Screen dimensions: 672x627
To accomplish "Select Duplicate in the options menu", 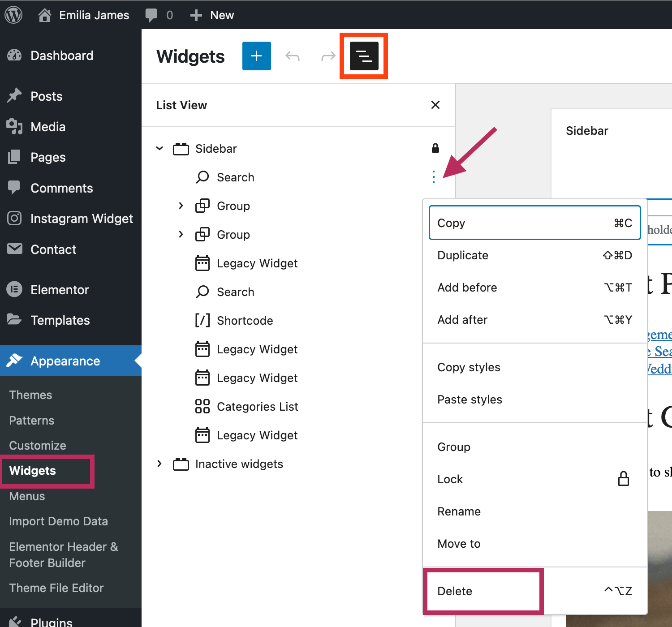I will pyautogui.click(x=463, y=255).
